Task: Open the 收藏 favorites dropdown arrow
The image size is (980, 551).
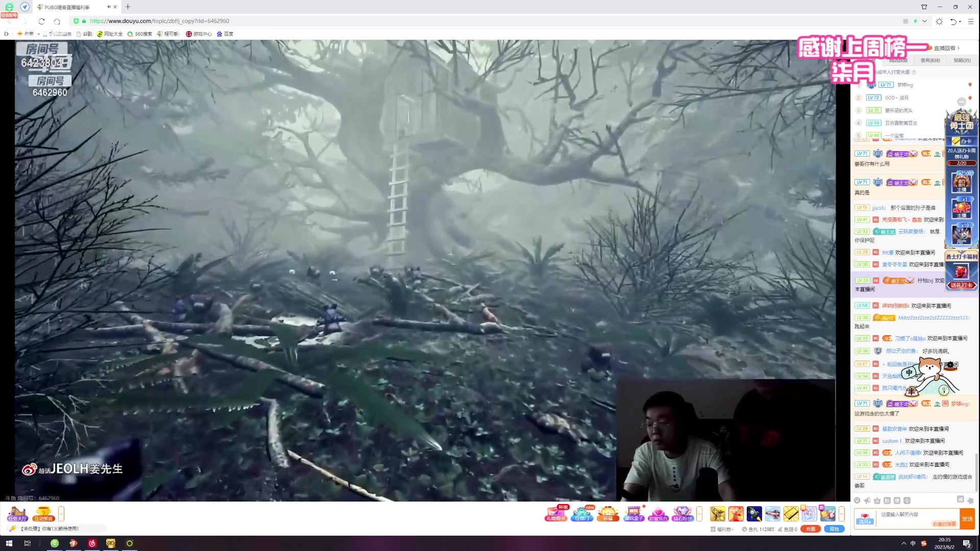Action: [39, 34]
